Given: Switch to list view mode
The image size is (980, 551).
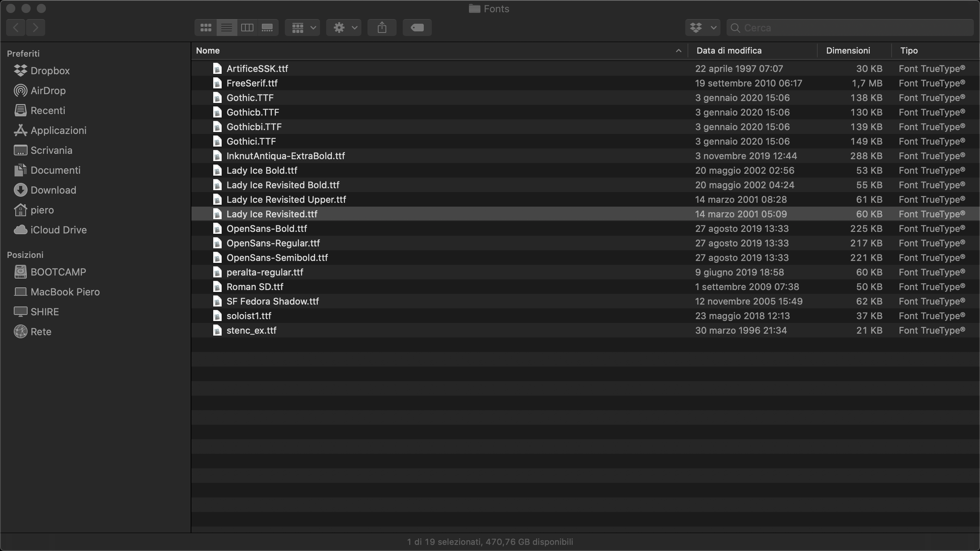Looking at the screenshot, I should pos(227,28).
